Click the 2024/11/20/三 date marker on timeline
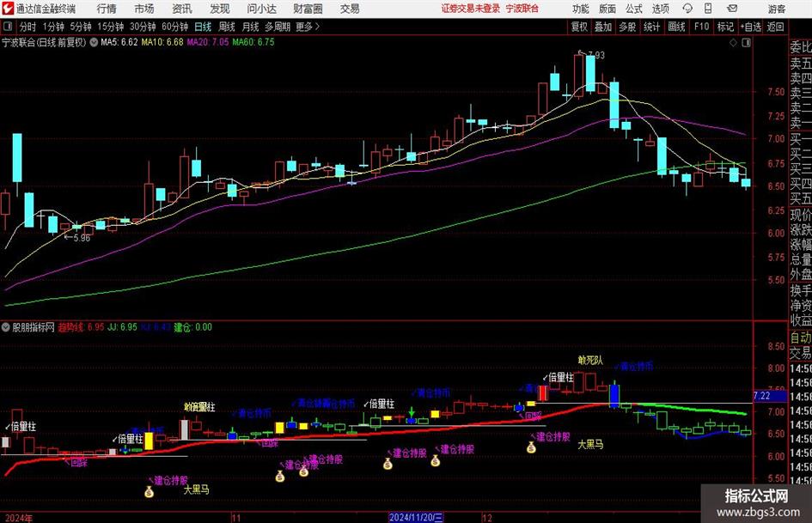 point(416,517)
